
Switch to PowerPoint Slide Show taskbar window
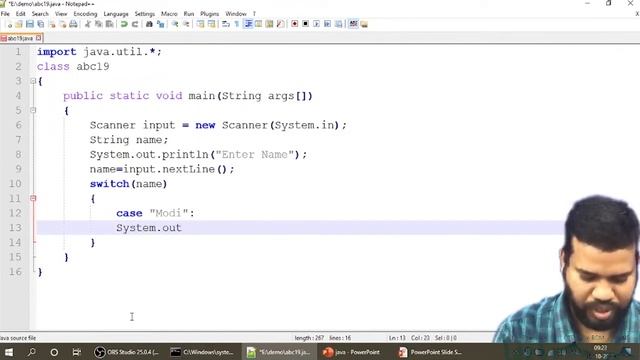point(430,352)
